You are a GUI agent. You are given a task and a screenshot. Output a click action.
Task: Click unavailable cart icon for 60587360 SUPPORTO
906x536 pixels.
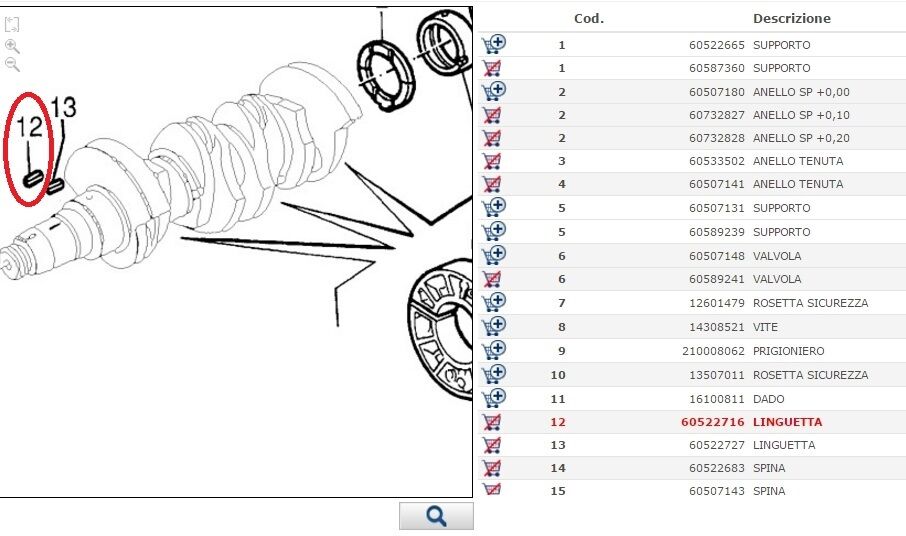click(x=492, y=68)
